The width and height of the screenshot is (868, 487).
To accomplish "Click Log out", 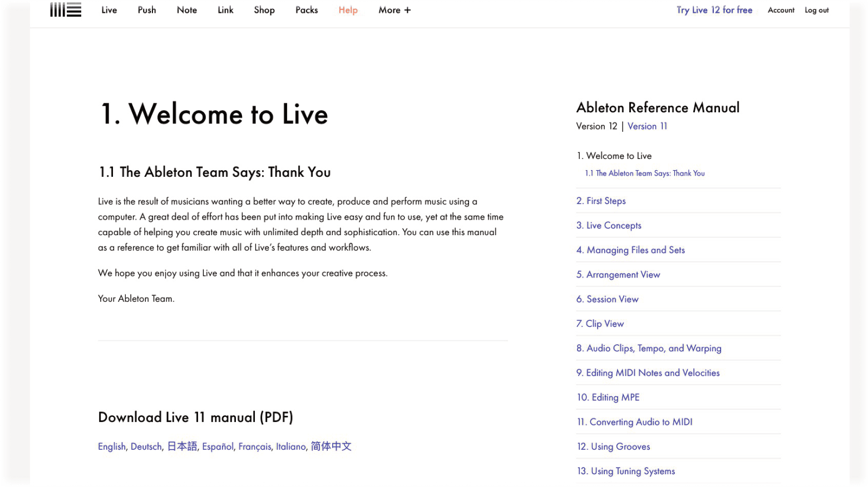I will click(817, 10).
